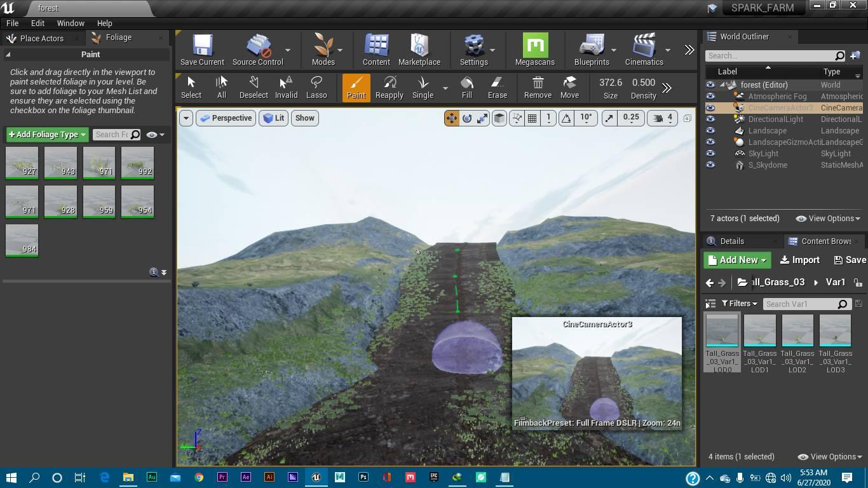
Task: Pick the Single instance foliage tool
Action: click(423, 88)
